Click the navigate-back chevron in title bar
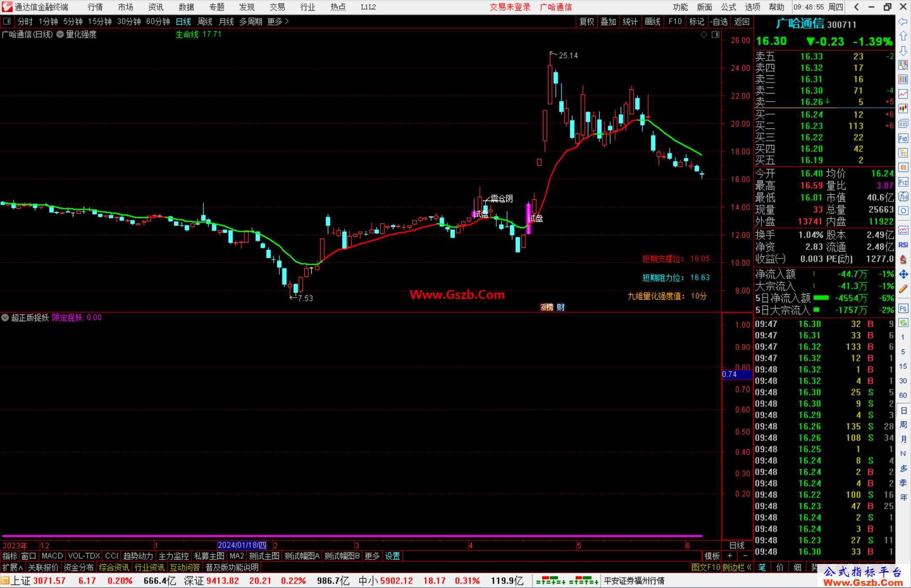Viewport: 911px width, 588px height. point(856,7)
